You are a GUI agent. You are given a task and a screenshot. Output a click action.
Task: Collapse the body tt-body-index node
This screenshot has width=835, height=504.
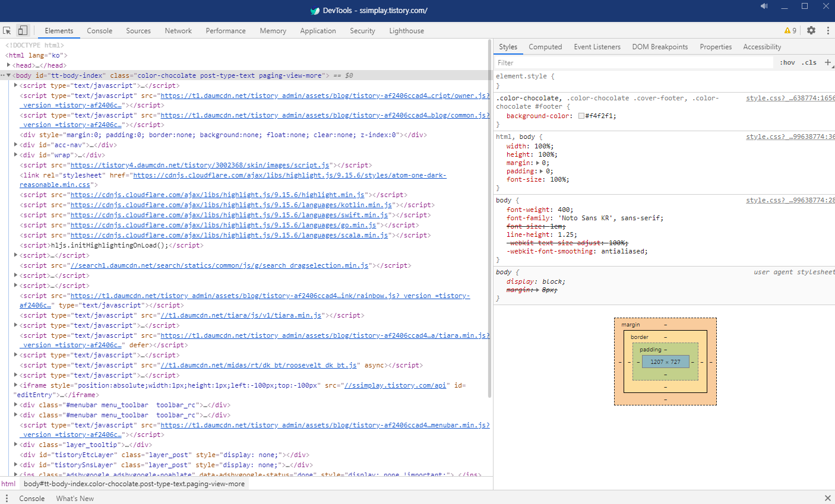[x=8, y=75]
